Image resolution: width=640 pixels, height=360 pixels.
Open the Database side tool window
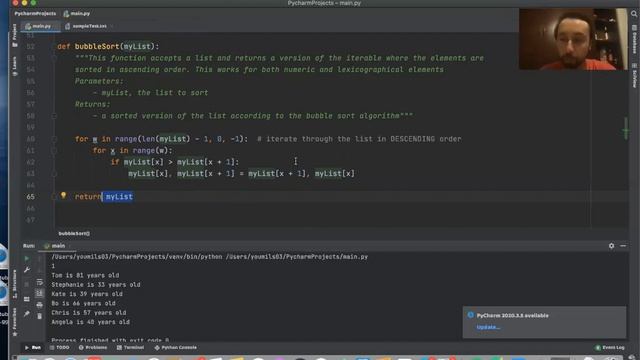click(634, 40)
